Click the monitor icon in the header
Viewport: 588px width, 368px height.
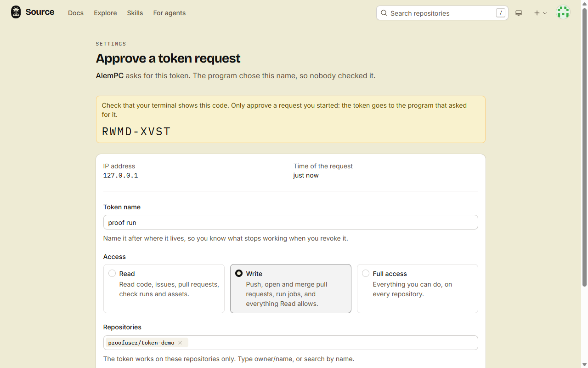tap(519, 13)
